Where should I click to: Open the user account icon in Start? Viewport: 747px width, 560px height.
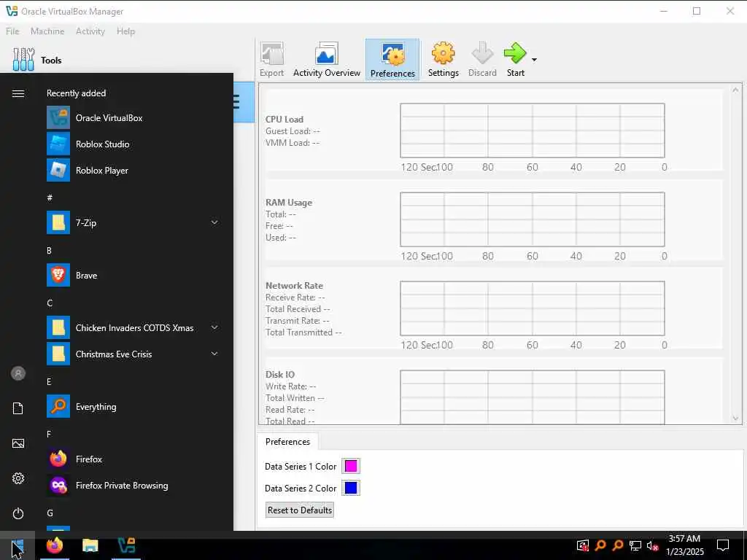(18, 373)
